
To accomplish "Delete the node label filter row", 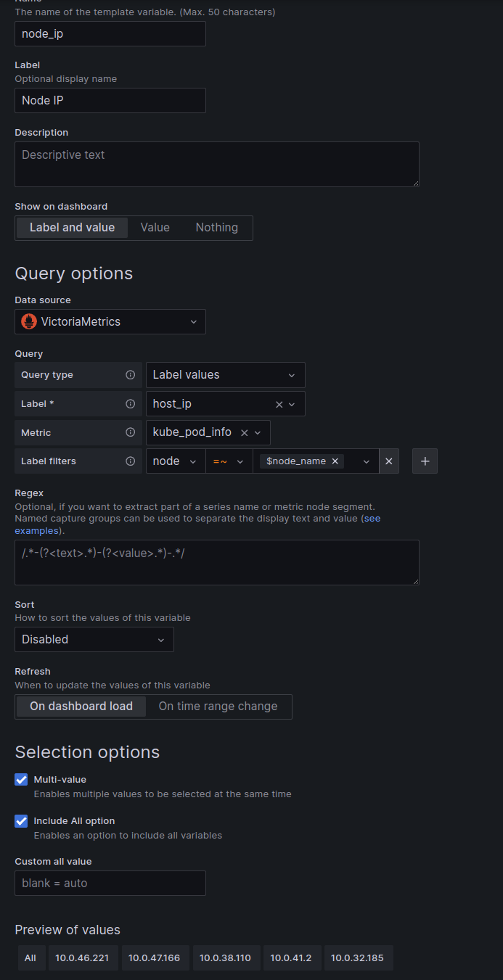I will tap(388, 461).
